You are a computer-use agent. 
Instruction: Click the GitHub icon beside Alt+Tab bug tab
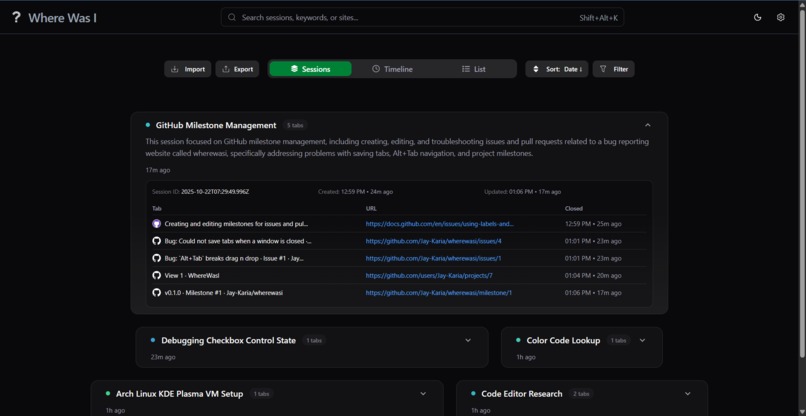[x=157, y=258]
